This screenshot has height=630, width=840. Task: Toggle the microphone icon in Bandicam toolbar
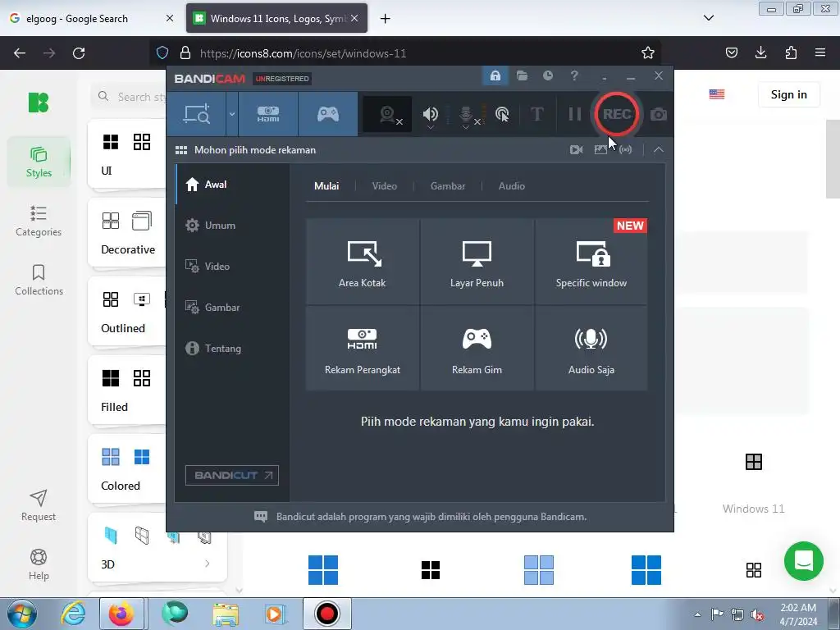point(467,115)
